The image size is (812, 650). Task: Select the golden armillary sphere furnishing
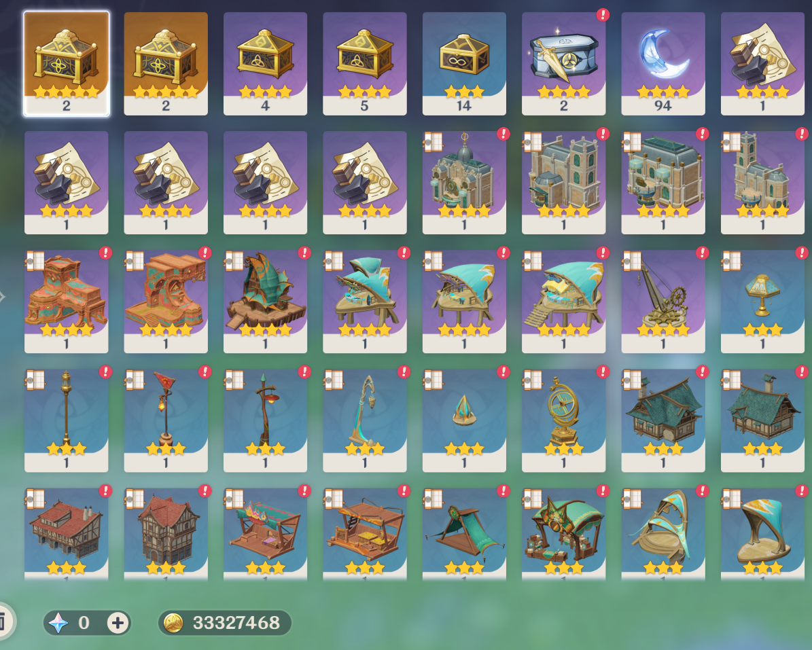click(563, 420)
